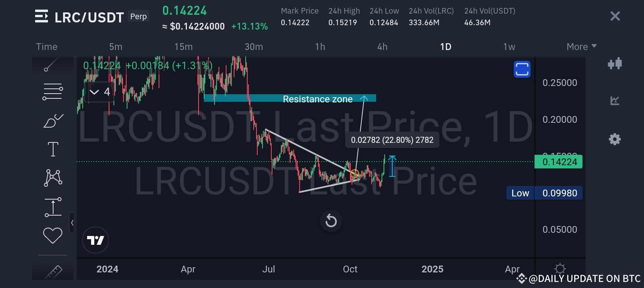Reset the chart view with the circular arrow
Image resolution: width=644 pixels, height=288 pixels.
[x=331, y=220]
